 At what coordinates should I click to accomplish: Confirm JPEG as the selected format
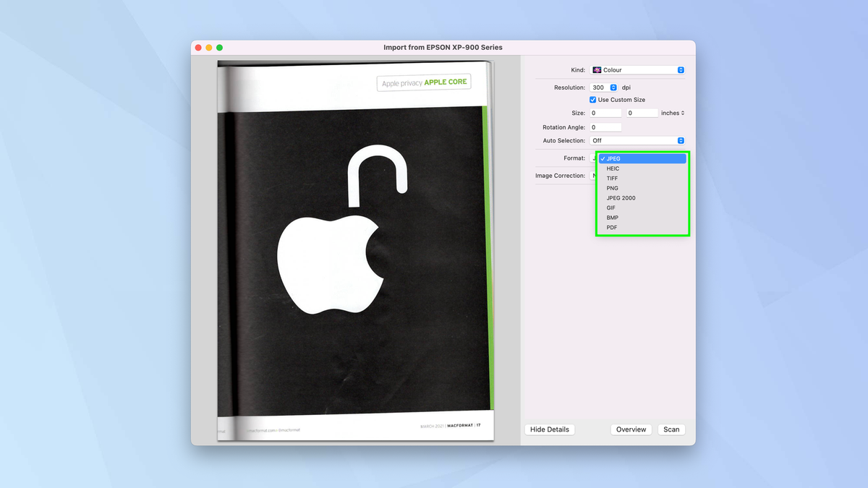pos(613,158)
